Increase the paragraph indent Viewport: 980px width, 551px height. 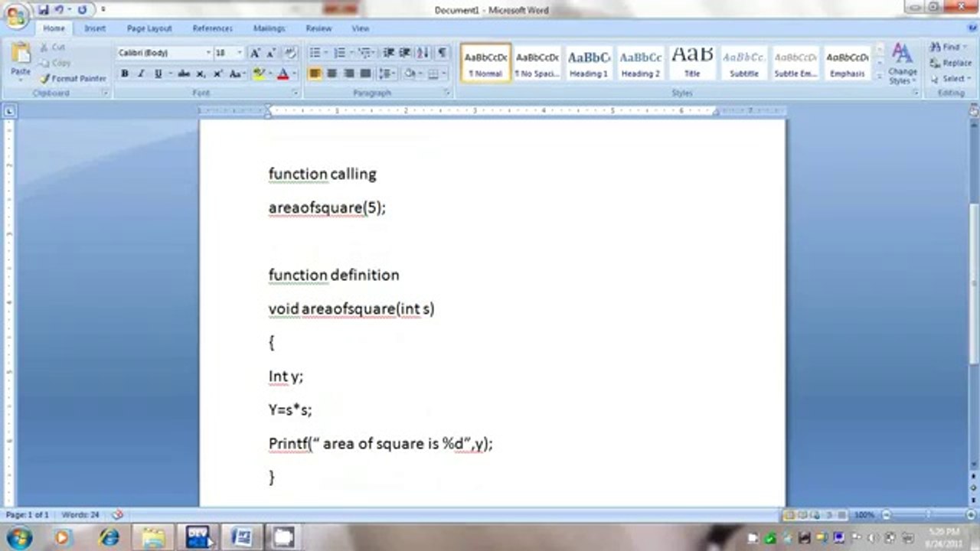[405, 53]
